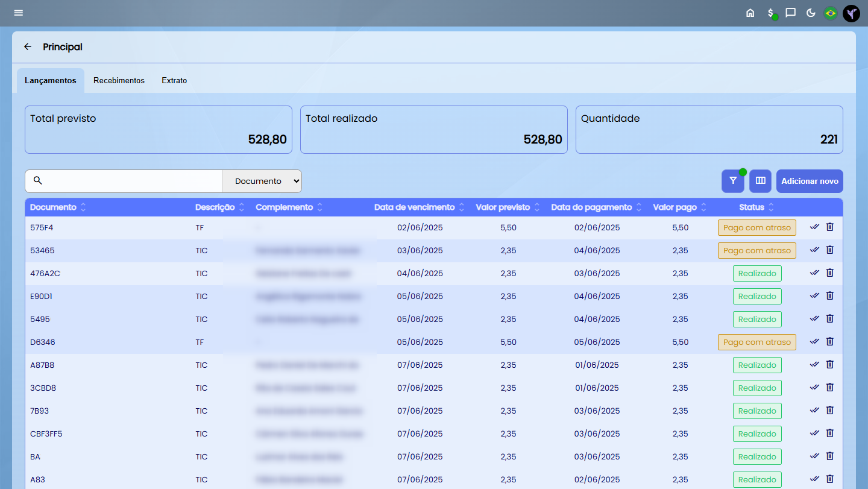Click Pago com atraso status of D6346
868x489 pixels.
pos(757,342)
